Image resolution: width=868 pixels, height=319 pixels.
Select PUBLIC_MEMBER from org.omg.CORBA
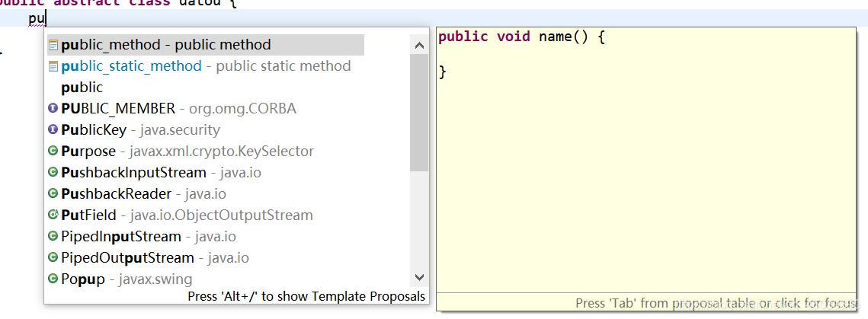[205, 109]
